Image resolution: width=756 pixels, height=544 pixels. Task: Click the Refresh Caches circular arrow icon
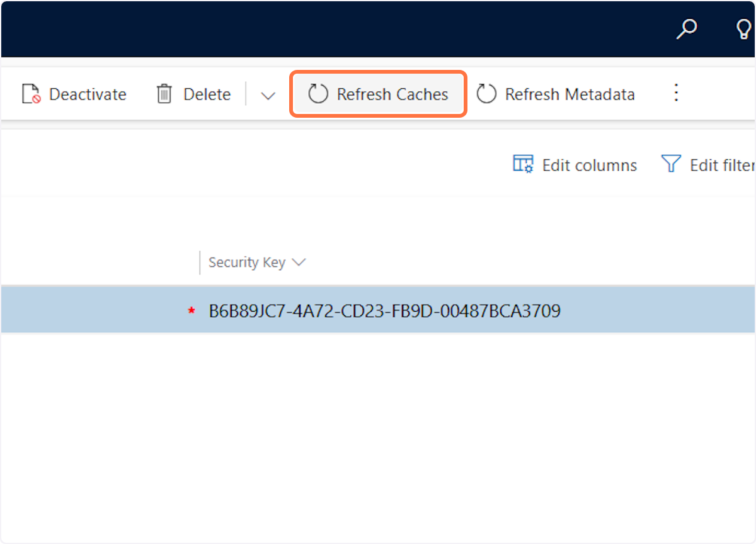318,93
